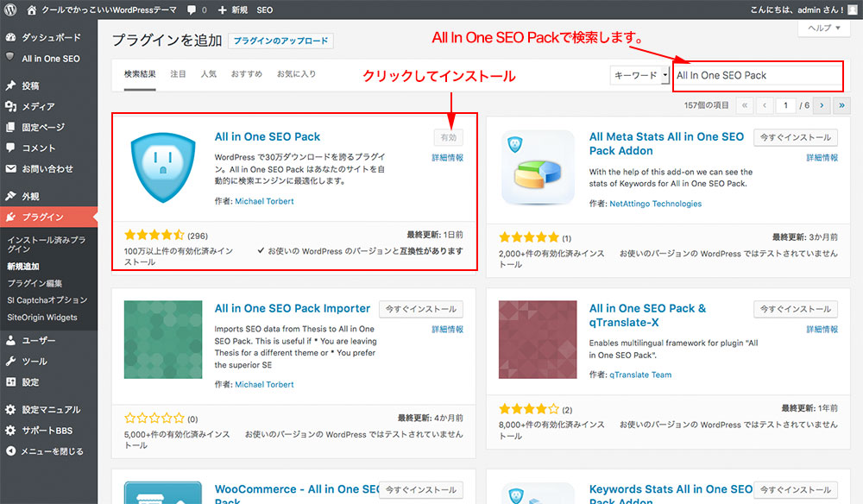Open Michael Torbert link under All in One SEO Pack Importer
This screenshot has width=863, height=504.
point(264,385)
